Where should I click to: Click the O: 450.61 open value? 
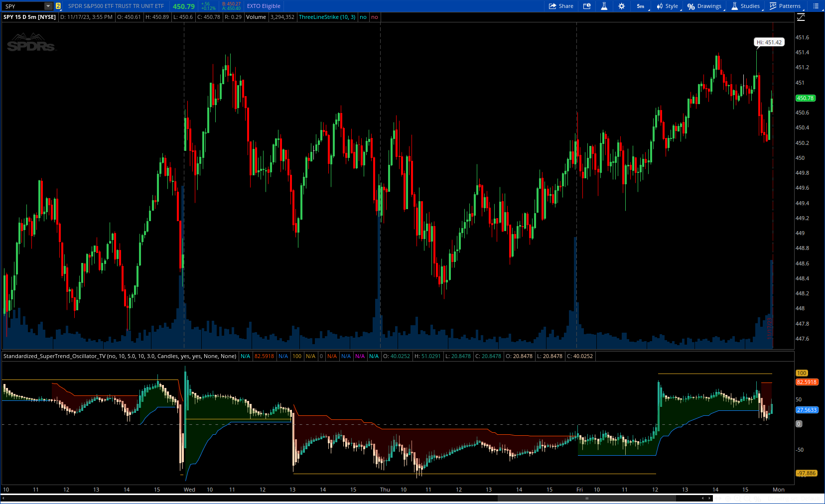coord(129,17)
